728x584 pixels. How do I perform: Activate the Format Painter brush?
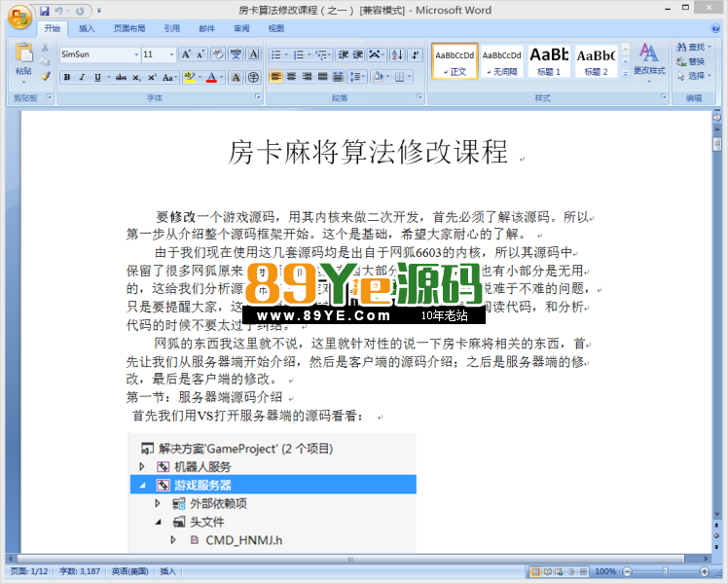click(45, 76)
